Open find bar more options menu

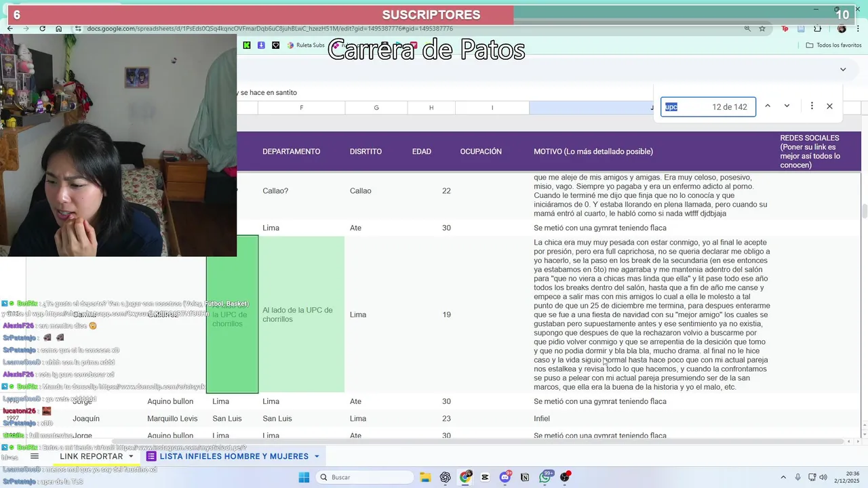point(812,106)
